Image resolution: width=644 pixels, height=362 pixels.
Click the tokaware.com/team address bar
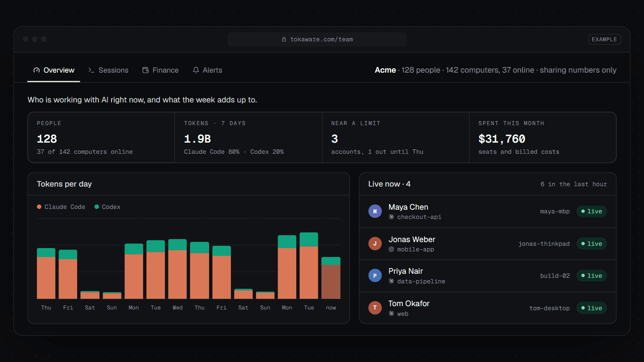[317, 39]
